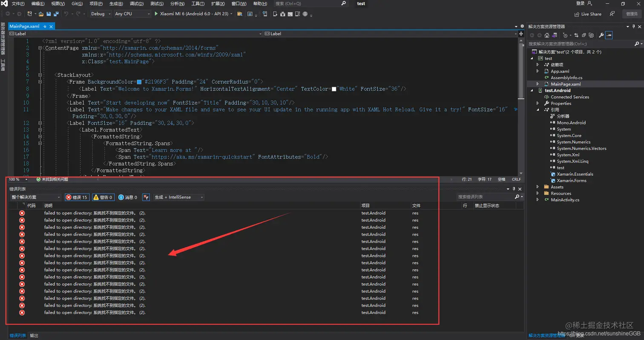644x340 pixels.
Task: Click Show All Files icon in Solution Explorer
Action: point(591,35)
